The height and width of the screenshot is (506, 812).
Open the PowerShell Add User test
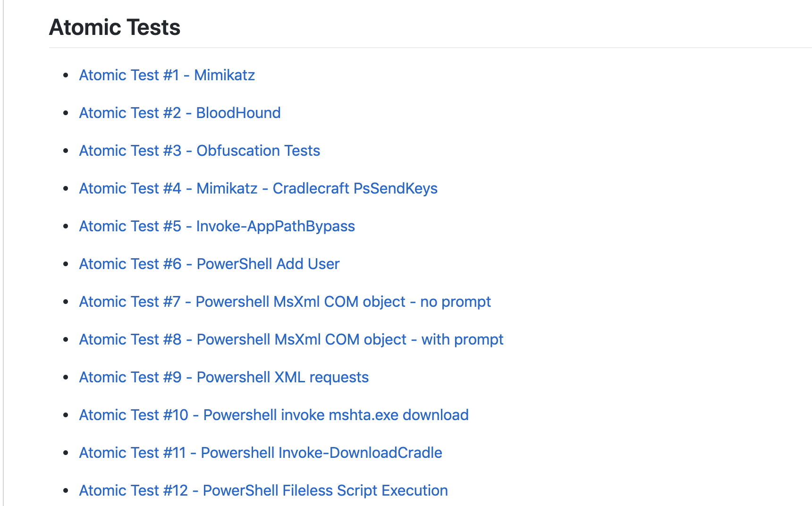[209, 264]
